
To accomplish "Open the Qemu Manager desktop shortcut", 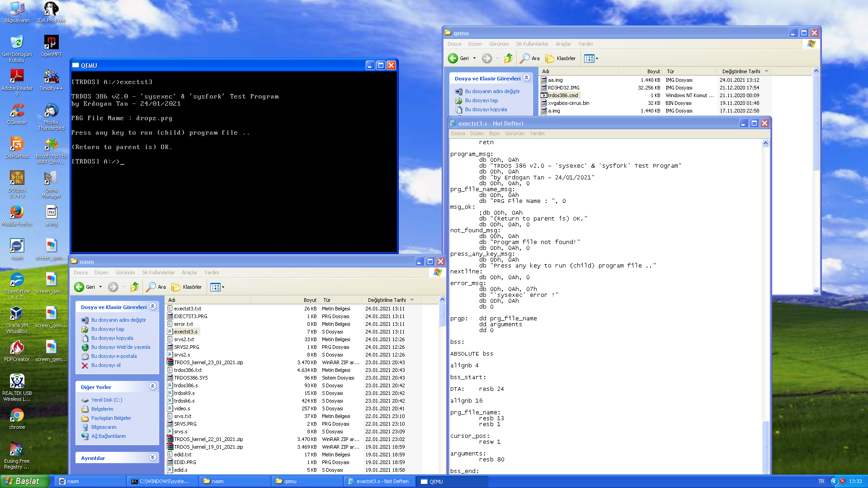I will [51, 178].
